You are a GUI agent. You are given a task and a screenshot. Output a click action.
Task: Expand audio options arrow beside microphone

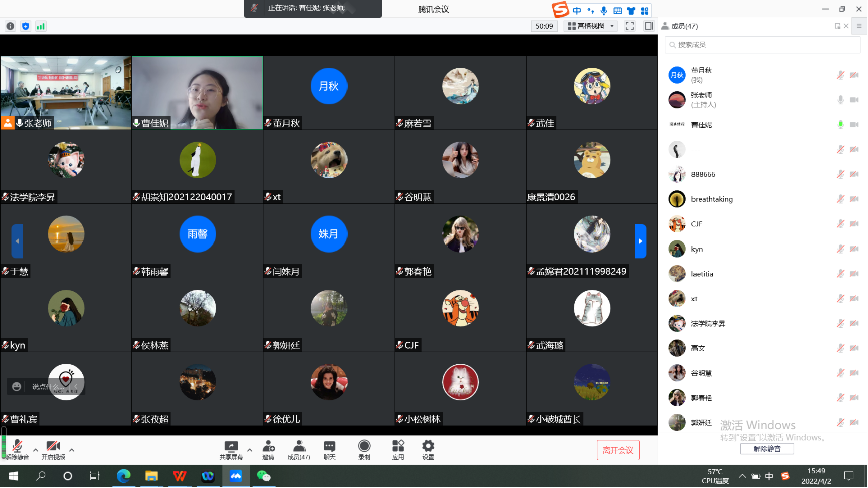35,450
